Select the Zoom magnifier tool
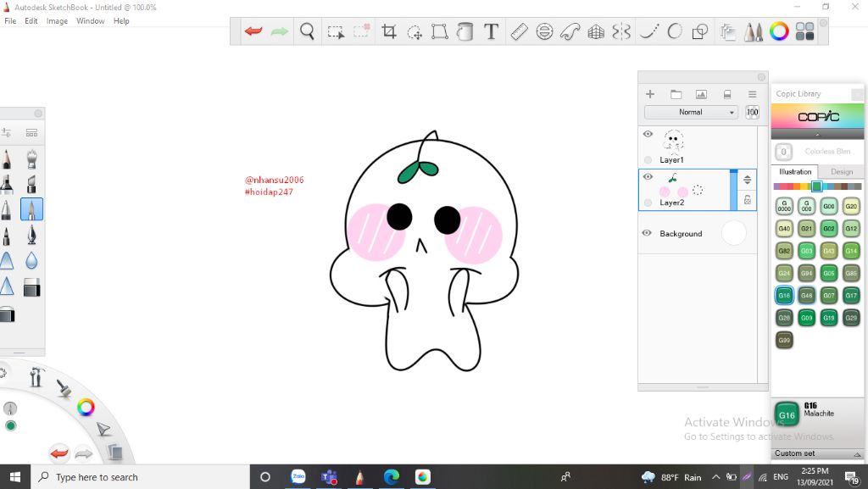868x489 pixels. 307,31
